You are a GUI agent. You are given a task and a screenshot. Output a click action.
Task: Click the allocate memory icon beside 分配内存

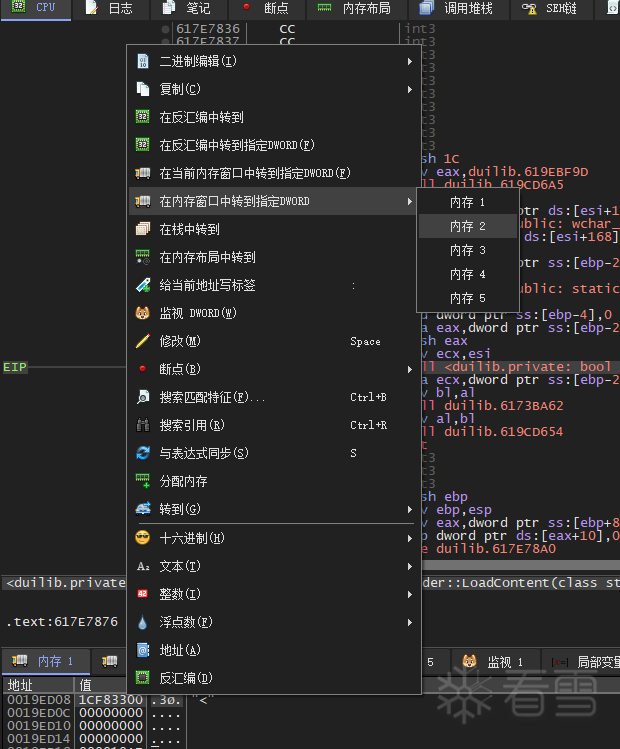(142, 481)
